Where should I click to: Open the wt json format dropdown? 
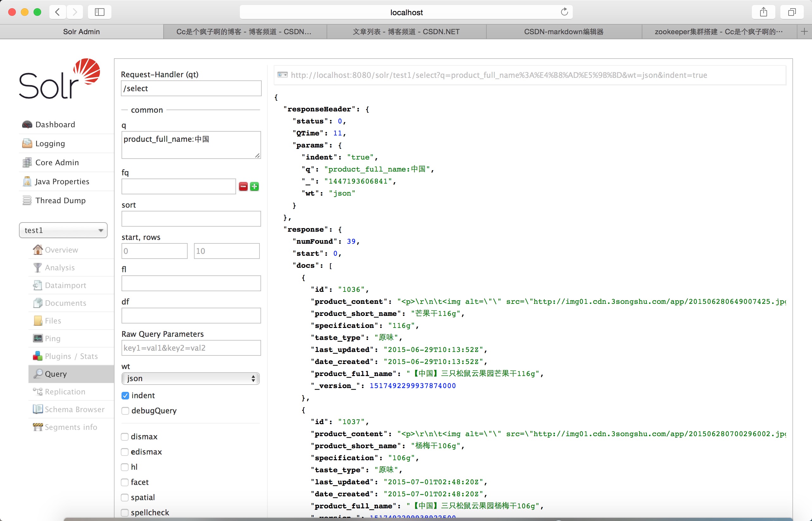point(191,378)
